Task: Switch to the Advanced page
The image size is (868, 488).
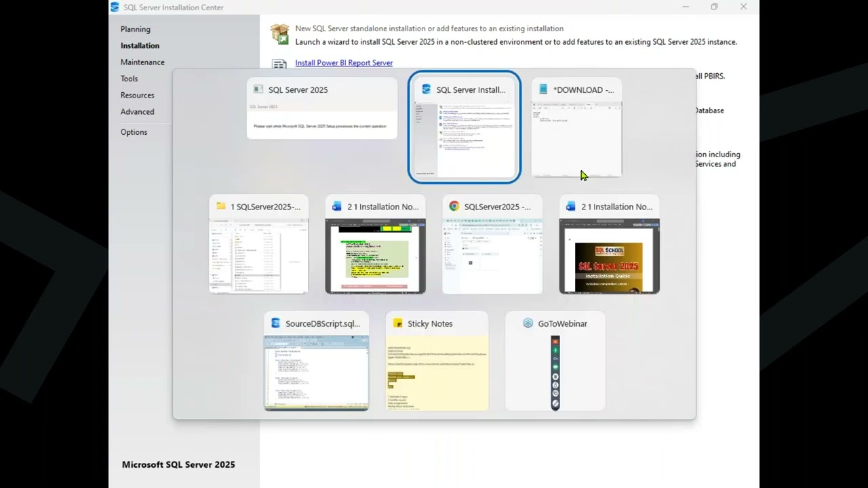Action: 137,112
